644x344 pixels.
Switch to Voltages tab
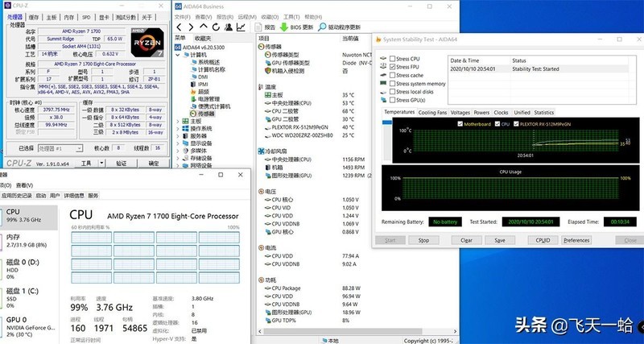click(460, 112)
